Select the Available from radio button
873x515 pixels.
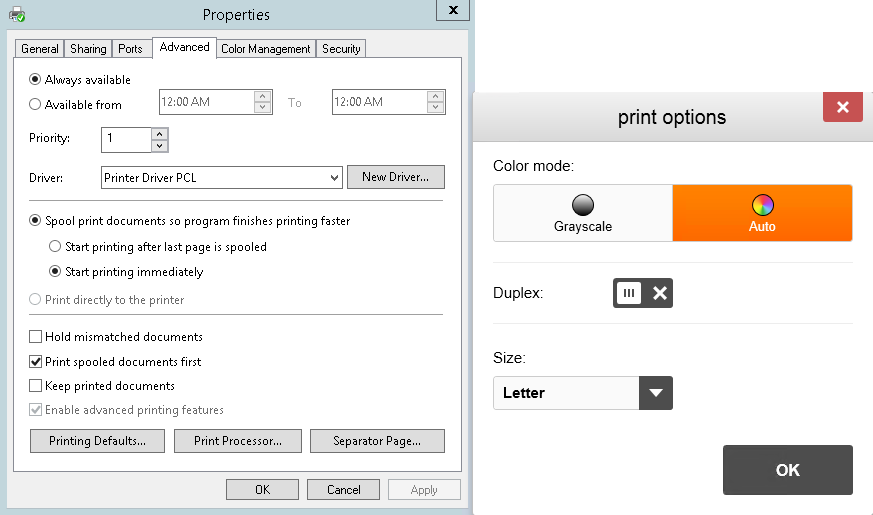pos(36,104)
